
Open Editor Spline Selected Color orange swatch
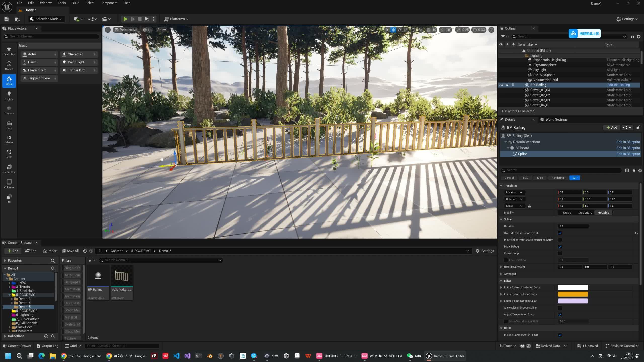pyautogui.click(x=573, y=294)
